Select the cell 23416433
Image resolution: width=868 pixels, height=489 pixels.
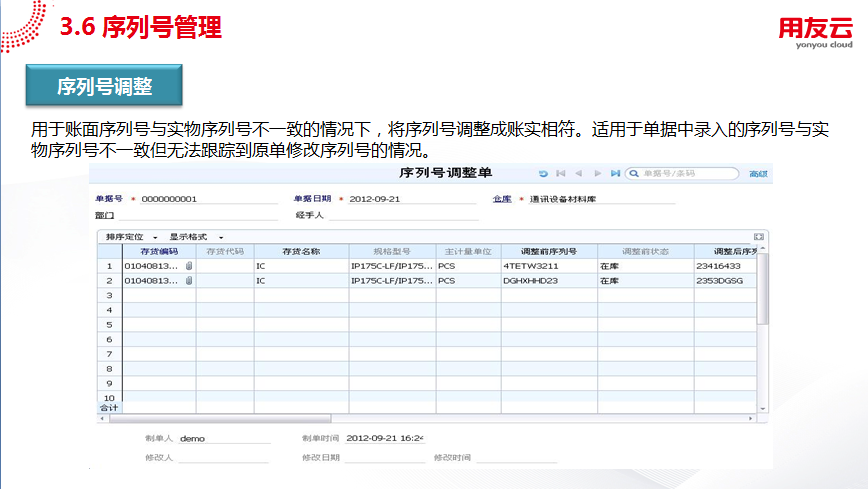tap(726, 266)
